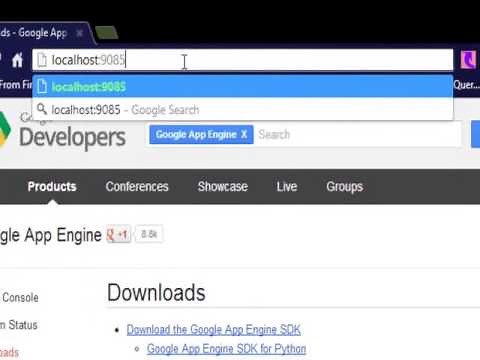
Task: Open the Showcase navigation tab
Action: (x=223, y=186)
